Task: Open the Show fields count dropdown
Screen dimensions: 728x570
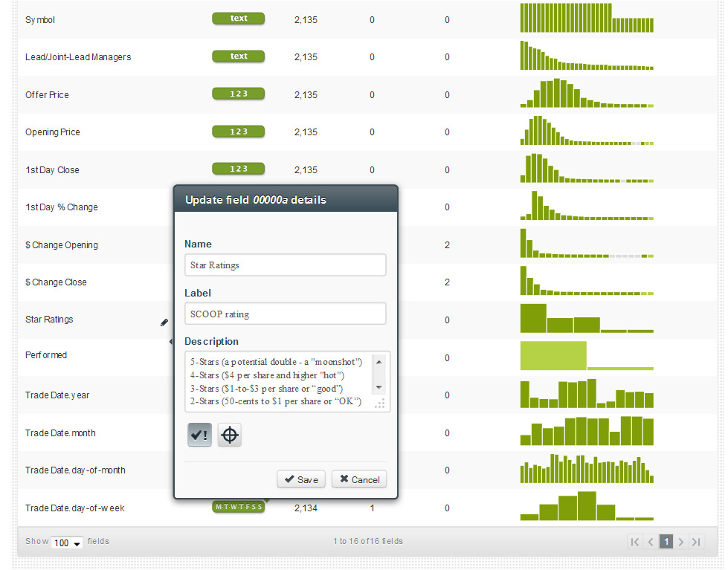Action: (67, 543)
